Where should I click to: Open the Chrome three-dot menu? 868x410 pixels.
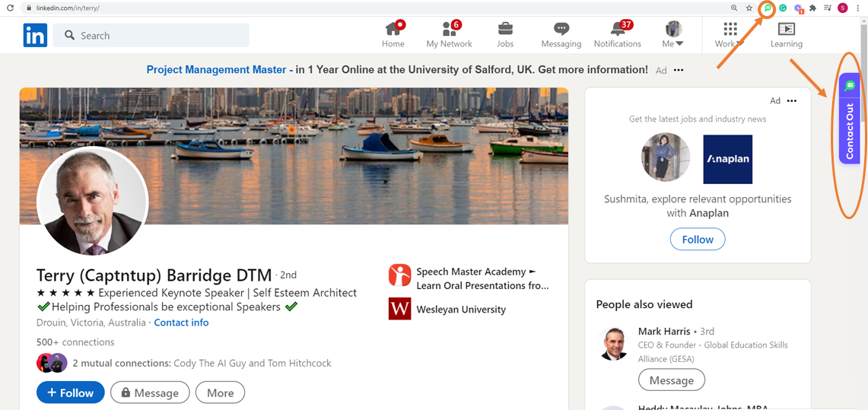click(x=858, y=8)
